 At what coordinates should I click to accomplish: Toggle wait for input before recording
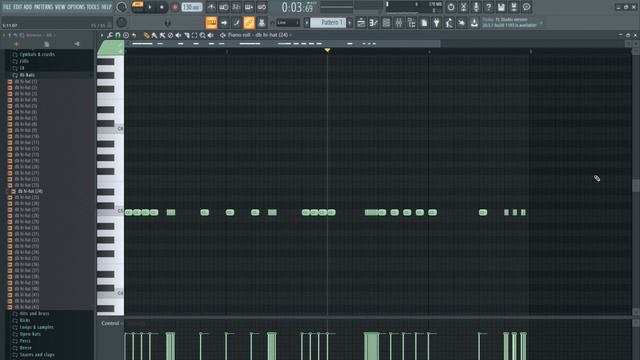tap(224, 7)
